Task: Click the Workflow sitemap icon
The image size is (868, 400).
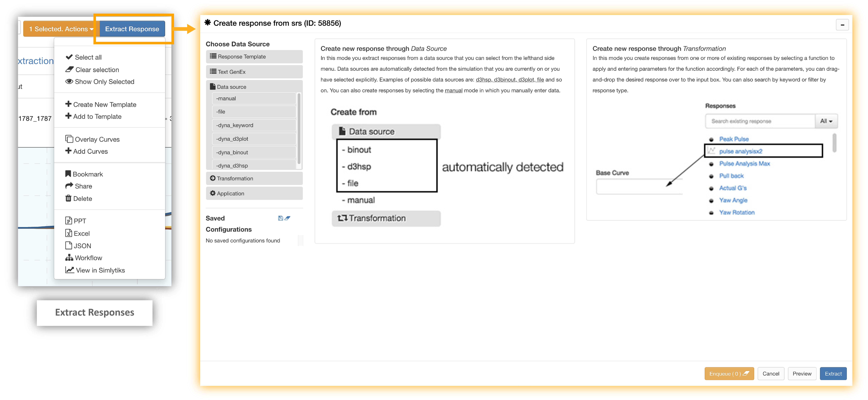Action: pyautogui.click(x=69, y=258)
